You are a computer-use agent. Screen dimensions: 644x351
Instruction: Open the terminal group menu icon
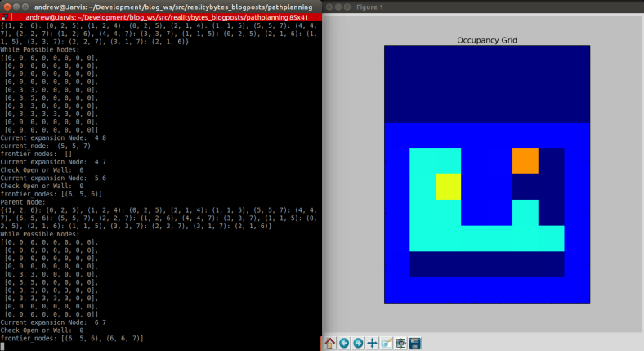click(x=6, y=16)
